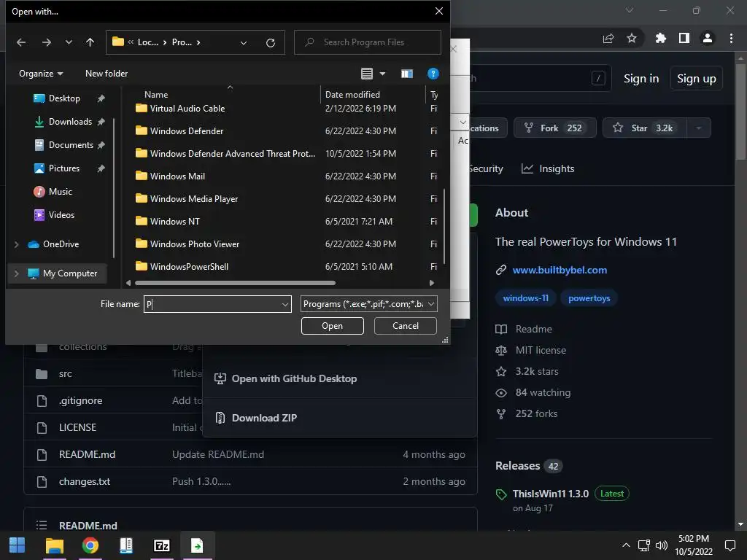747x560 pixels.
Task: Sort files by Name column
Action: pyautogui.click(x=156, y=95)
